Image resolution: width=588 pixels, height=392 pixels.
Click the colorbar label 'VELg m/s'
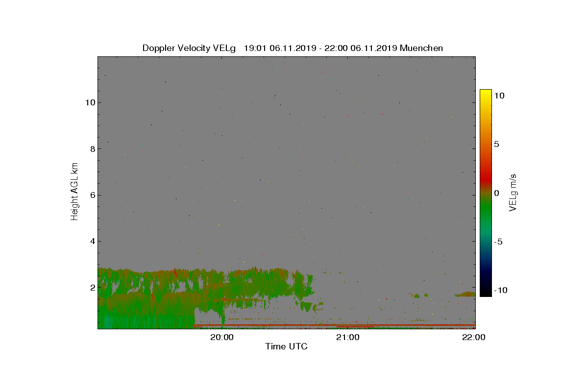tap(514, 192)
